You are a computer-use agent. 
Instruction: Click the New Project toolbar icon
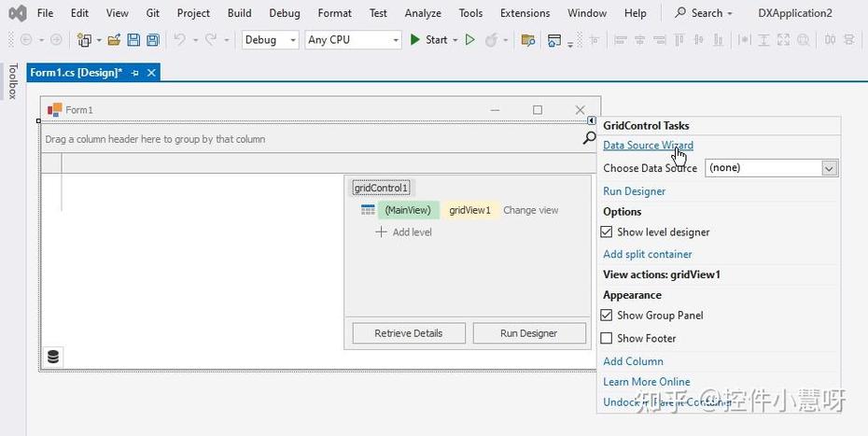pyautogui.click(x=84, y=40)
